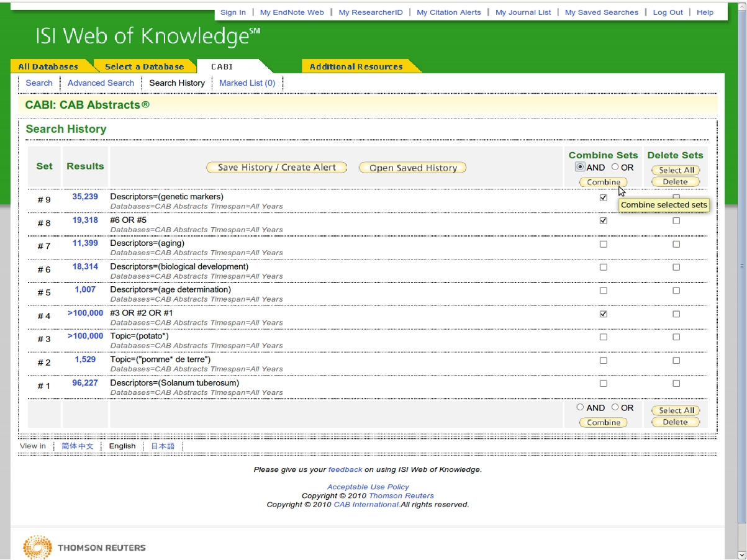Screen dimensions: 747x560
Task: Click the Open Saved History button
Action: click(413, 168)
